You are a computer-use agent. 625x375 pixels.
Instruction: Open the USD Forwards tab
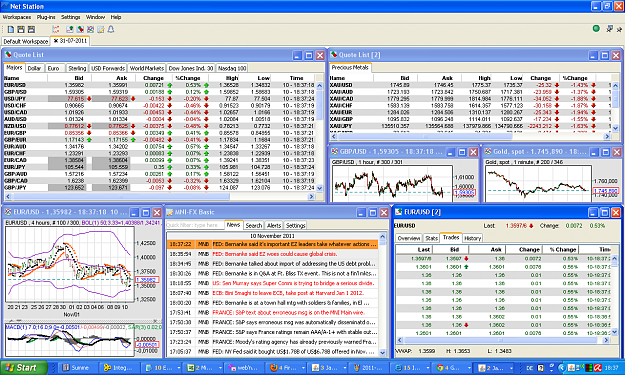[108, 68]
